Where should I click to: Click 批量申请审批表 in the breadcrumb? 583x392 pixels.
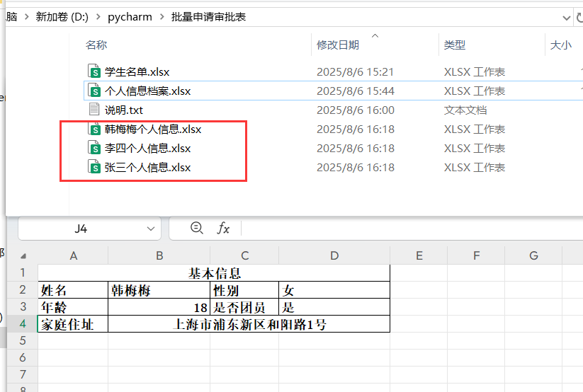pos(208,17)
